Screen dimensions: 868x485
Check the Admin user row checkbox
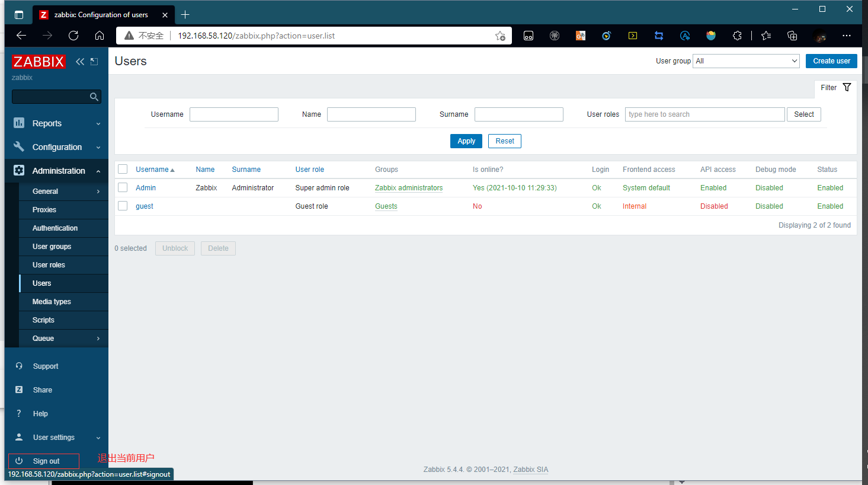tap(123, 188)
